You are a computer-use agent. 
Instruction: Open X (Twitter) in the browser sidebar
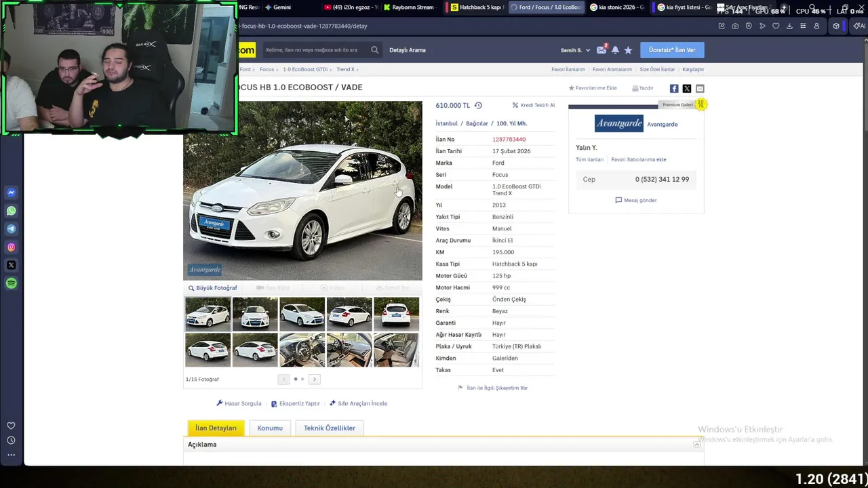[12, 265]
